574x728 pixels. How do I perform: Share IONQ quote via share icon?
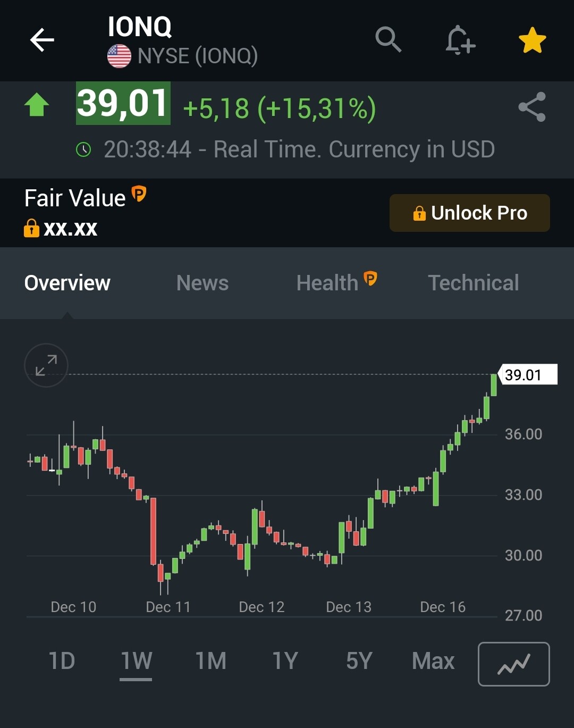[x=532, y=107]
